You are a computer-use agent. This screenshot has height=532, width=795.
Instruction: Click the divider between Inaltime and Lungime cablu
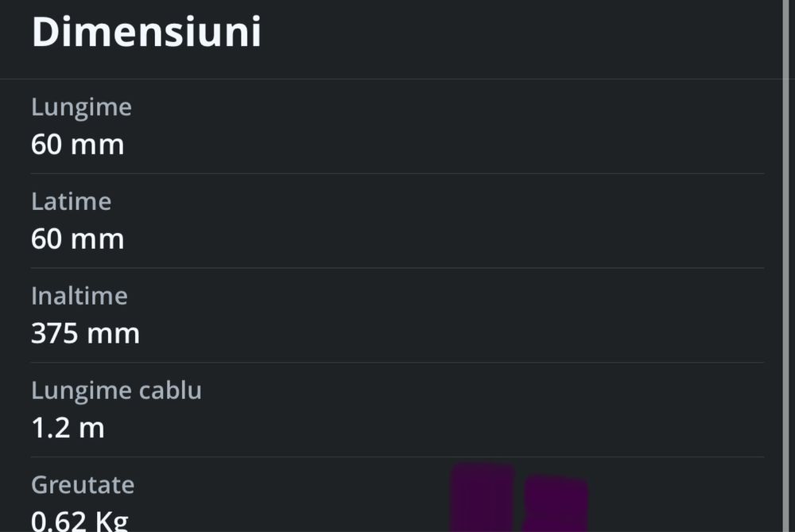tap(397, 363)
